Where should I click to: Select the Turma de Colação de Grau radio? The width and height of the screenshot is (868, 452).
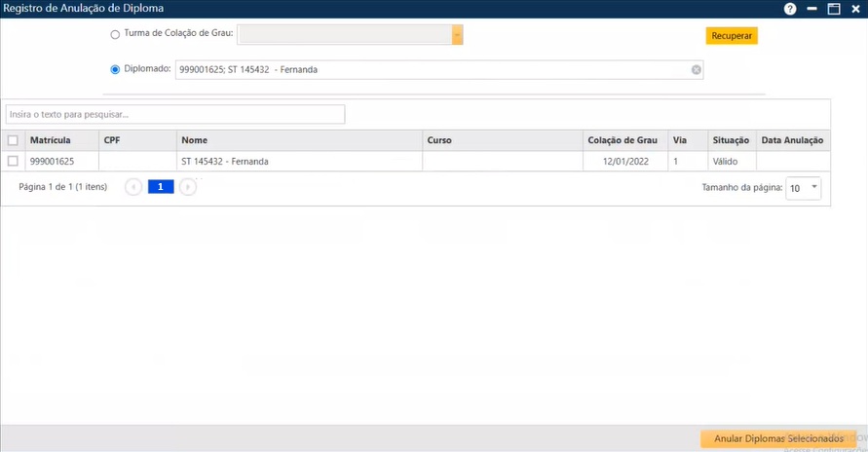tap(116, 35)
